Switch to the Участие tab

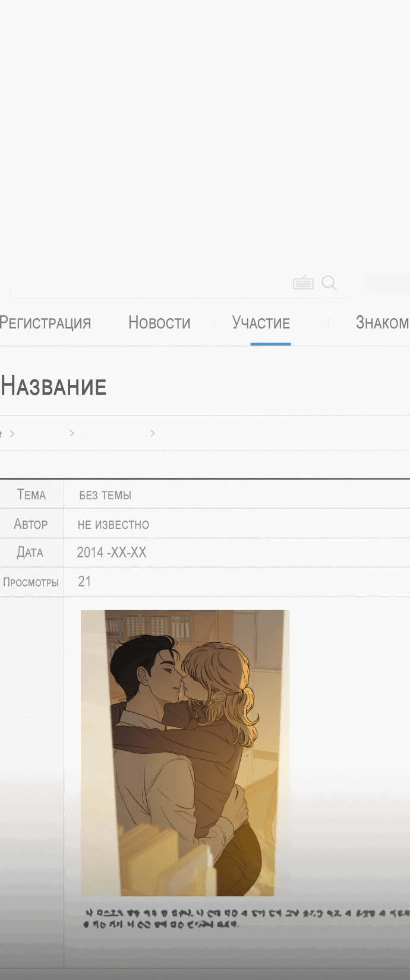[x=261, y=323]
